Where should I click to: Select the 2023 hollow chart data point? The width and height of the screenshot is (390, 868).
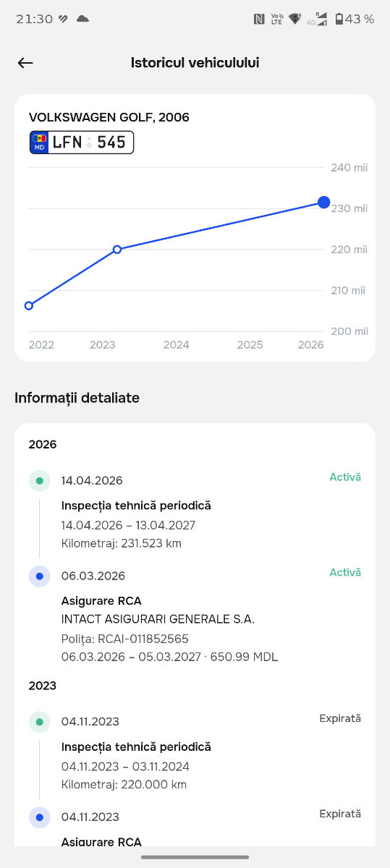click(x=117, y=249)
